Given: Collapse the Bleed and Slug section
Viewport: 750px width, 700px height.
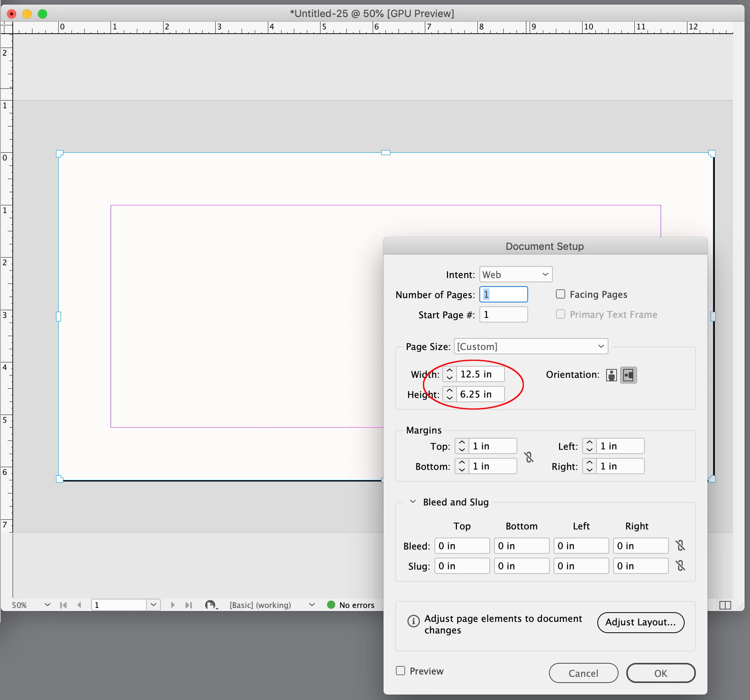Looking at the screenshot, I should tap(413, 502).
